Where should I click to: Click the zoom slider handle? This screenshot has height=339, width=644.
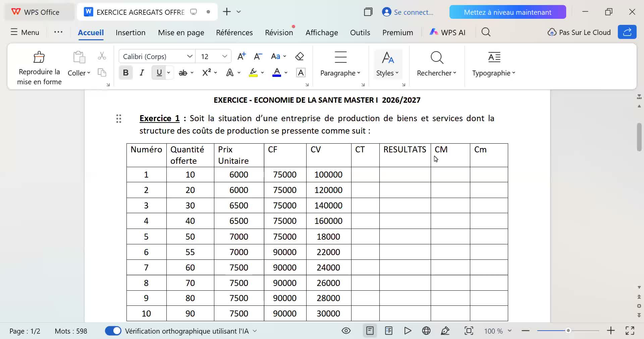click(568, 331)
